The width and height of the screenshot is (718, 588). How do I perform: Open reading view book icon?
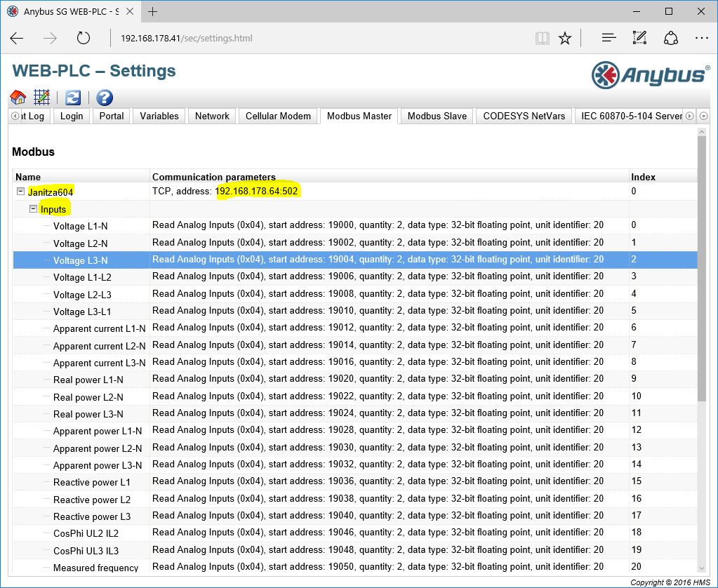[542, 38]
